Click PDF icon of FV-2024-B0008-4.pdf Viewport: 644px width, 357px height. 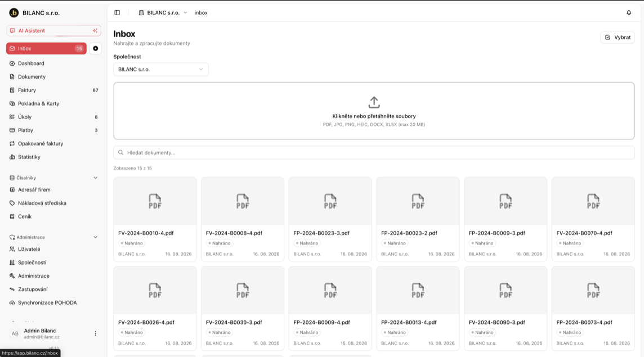pyautogui.click(x=242, y=201)
